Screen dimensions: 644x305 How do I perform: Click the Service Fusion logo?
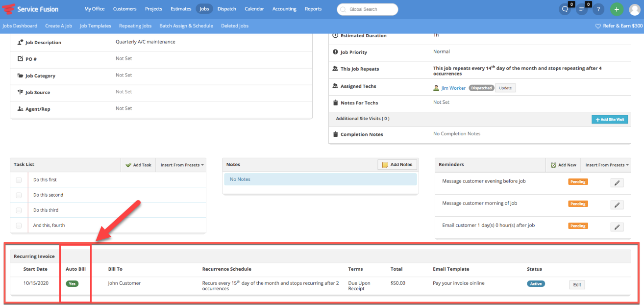click(30, 9)
